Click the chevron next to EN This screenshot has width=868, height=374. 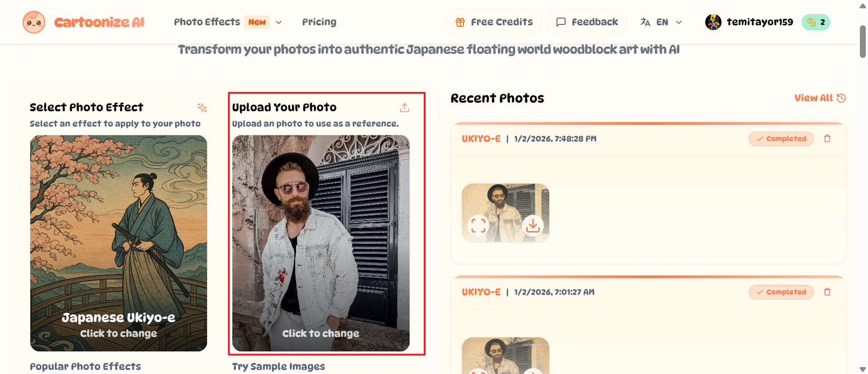tap(679, 22)
